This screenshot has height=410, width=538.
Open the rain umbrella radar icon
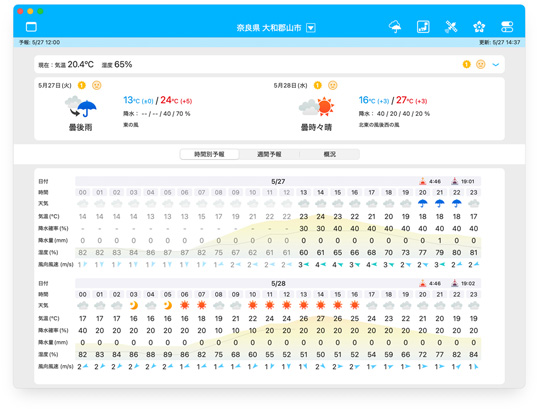[395, 27]
